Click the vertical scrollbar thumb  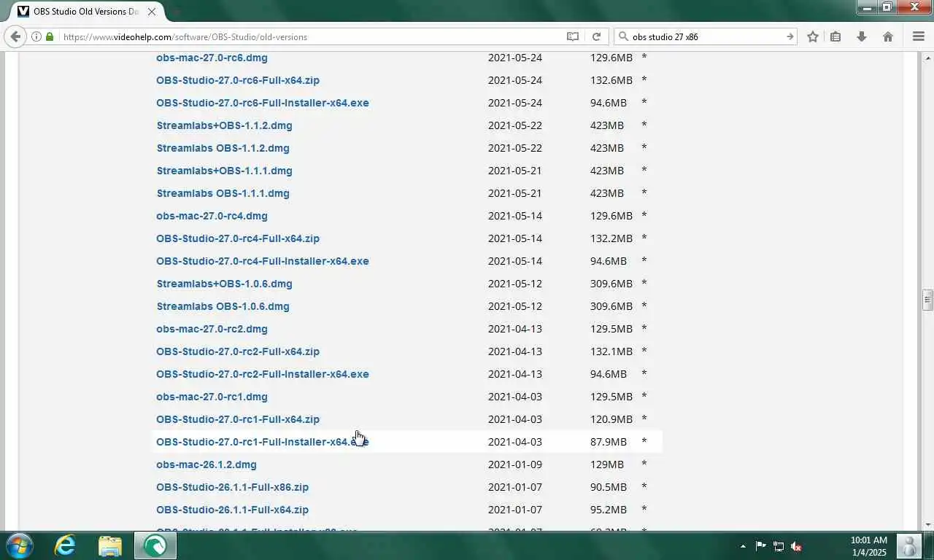point(927,300)
